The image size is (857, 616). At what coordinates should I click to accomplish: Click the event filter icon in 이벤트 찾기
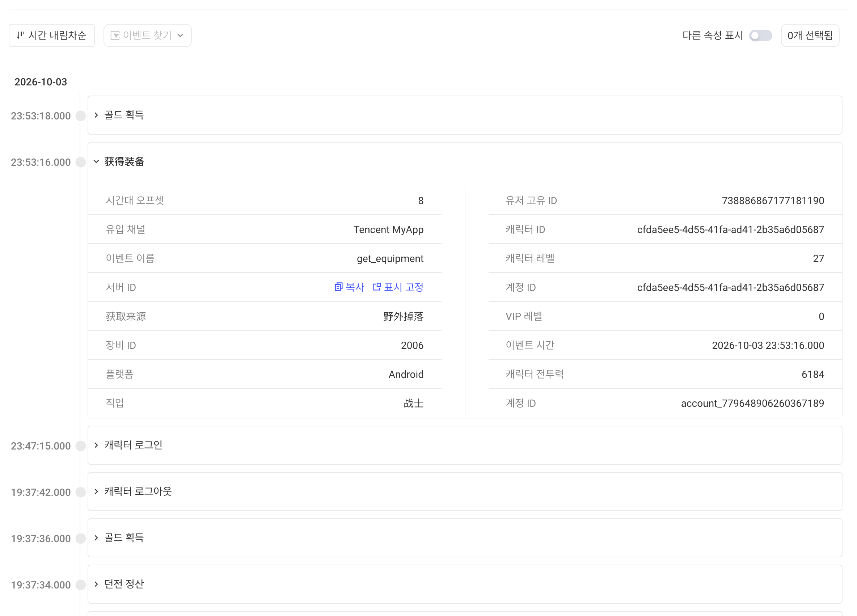click(115, 35)
